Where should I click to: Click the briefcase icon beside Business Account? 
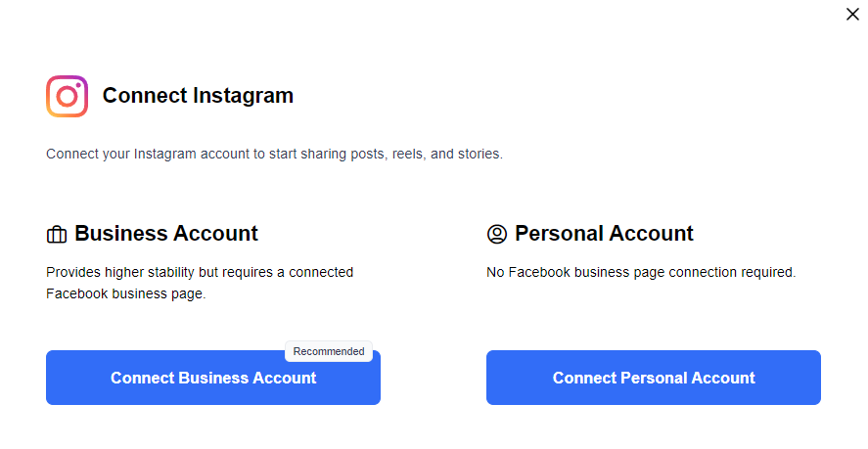(57, 235)
